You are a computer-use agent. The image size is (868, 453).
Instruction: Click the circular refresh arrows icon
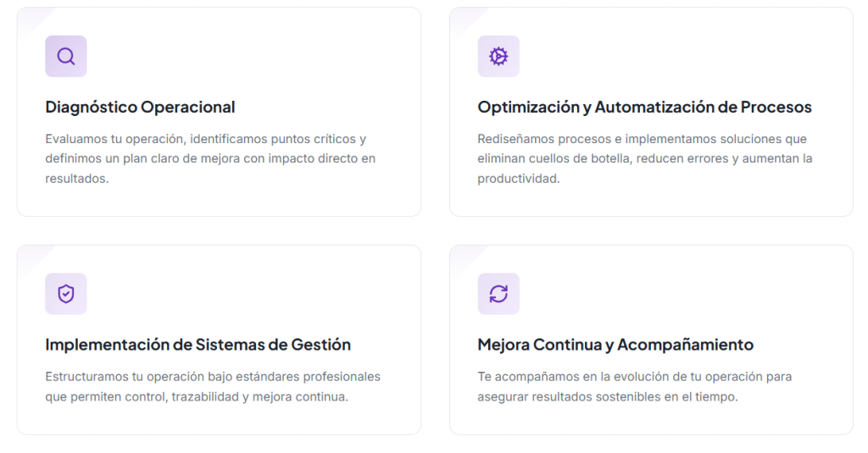[498, 294]
